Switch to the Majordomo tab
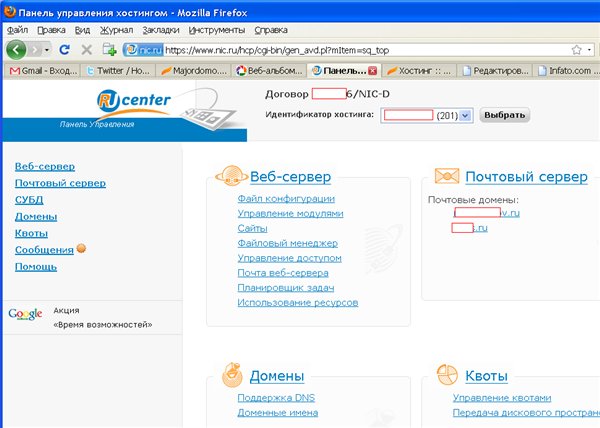The height and width of the screenshot is (428, 600). tap(194, 71)
